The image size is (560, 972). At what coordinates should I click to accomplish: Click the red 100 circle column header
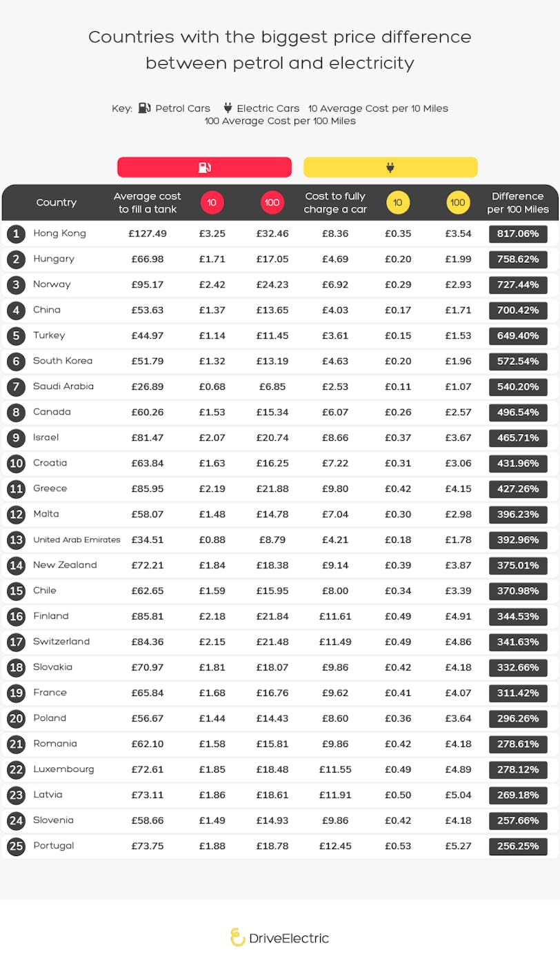click(272, 203)
